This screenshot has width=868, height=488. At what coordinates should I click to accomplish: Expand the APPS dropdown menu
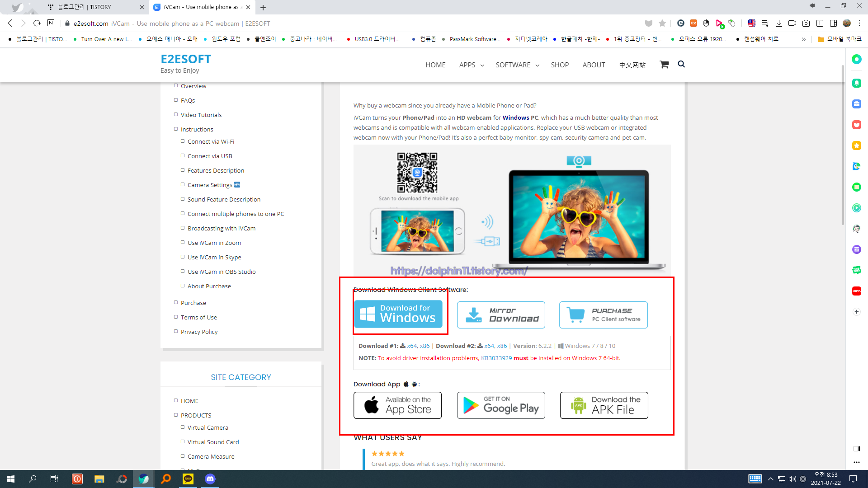472,65
